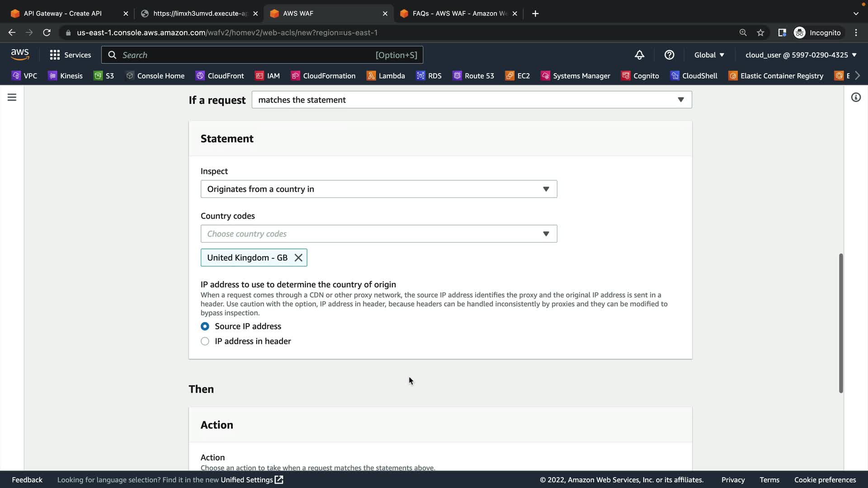
Task: Open the Choose country codes dropdown
Action: tap(378, 234)
